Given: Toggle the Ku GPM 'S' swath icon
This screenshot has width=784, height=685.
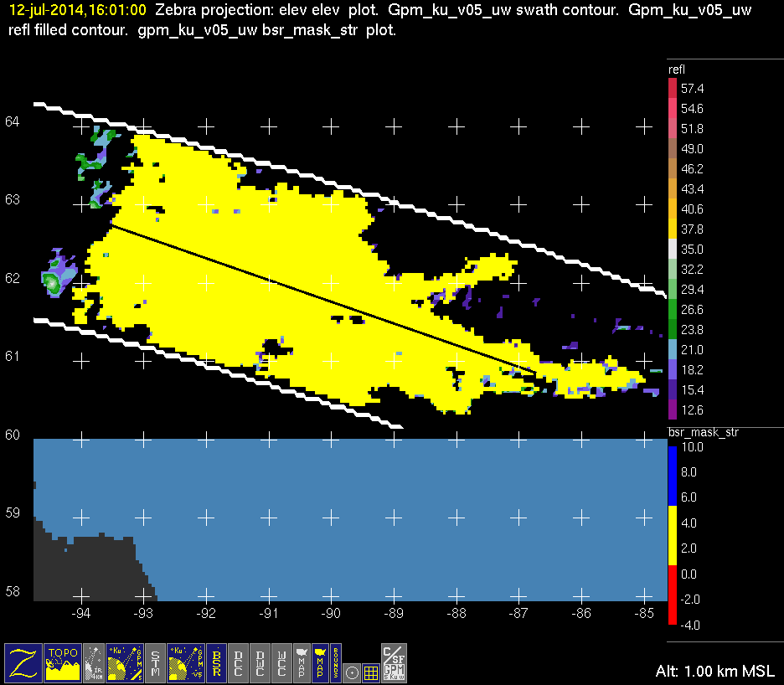Looking at the screenshot, I should (x=125, y=663).
